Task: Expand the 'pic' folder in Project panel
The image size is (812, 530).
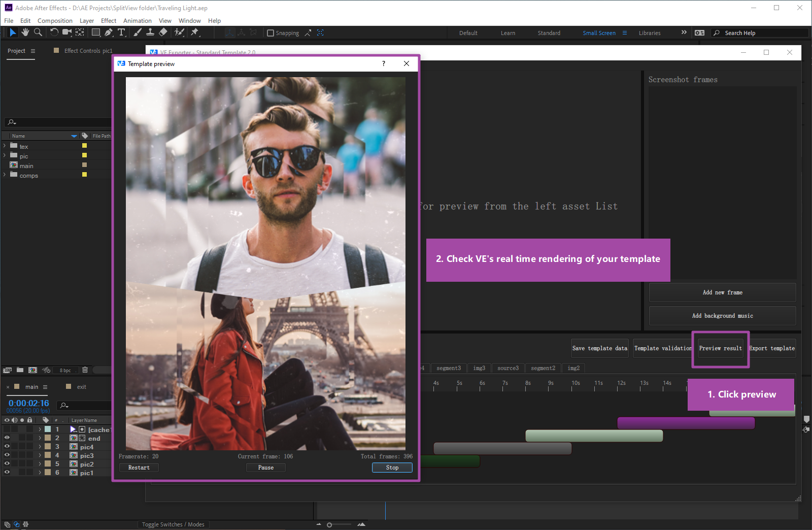Action: coord(5,155)
